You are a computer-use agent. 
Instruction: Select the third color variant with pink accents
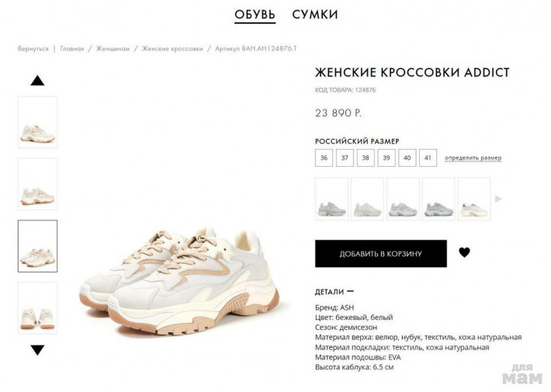click(403, 199)
